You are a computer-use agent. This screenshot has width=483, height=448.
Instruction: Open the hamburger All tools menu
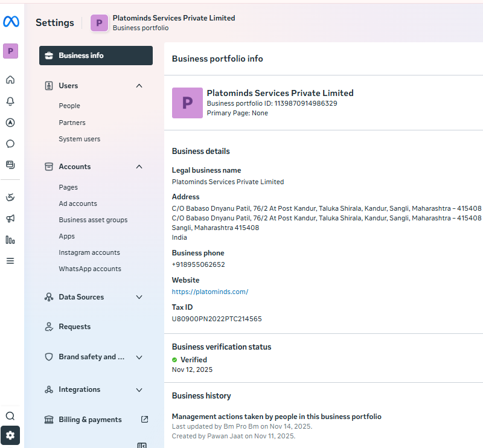[10, 261]
